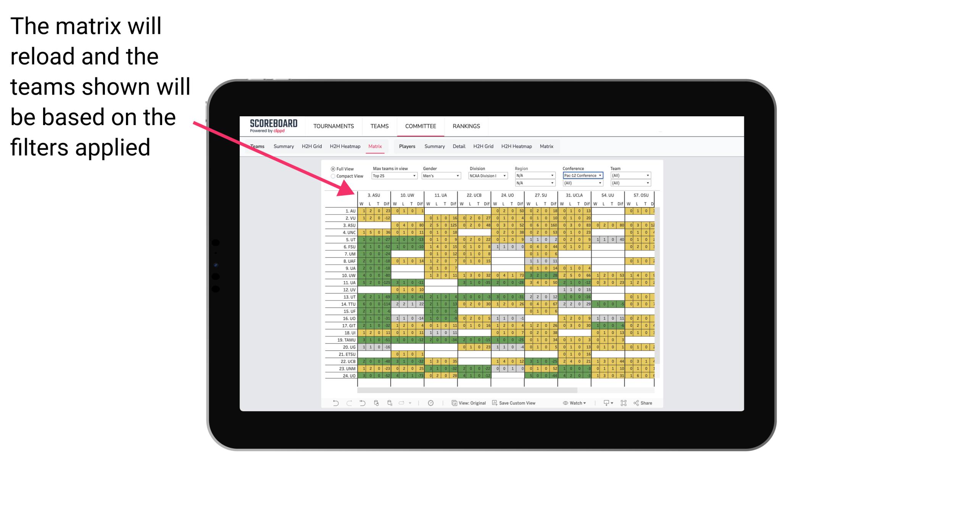Click the TOURNAMENTS menu item
980x527 pixels.
332,126
